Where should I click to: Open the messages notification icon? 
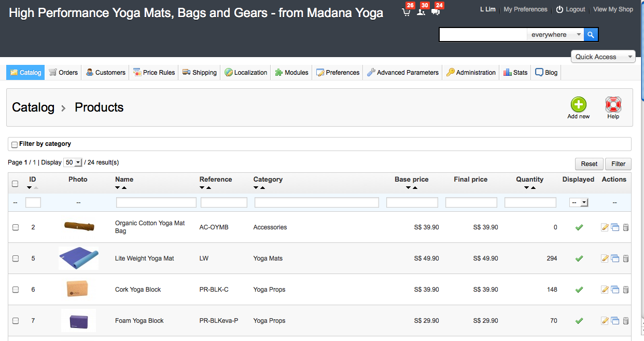tap(435, 12)
